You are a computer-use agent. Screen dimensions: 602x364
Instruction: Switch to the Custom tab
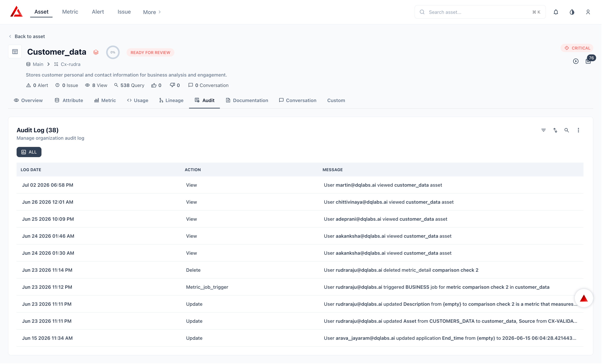(336, 100)
